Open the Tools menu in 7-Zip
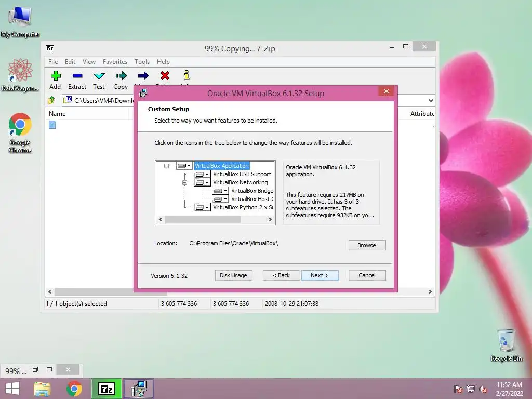This screenshot has width=532, height=399. [x=142, y=62]
